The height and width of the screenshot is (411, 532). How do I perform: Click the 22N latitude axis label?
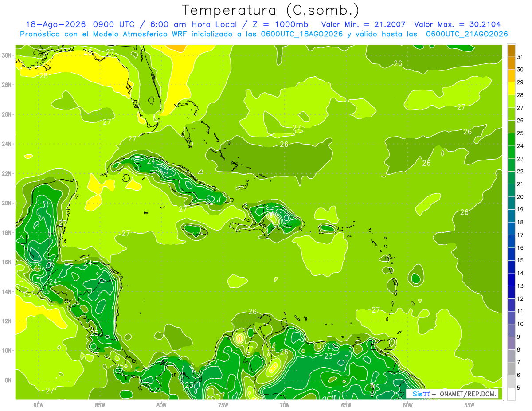(x=7, y=173)
